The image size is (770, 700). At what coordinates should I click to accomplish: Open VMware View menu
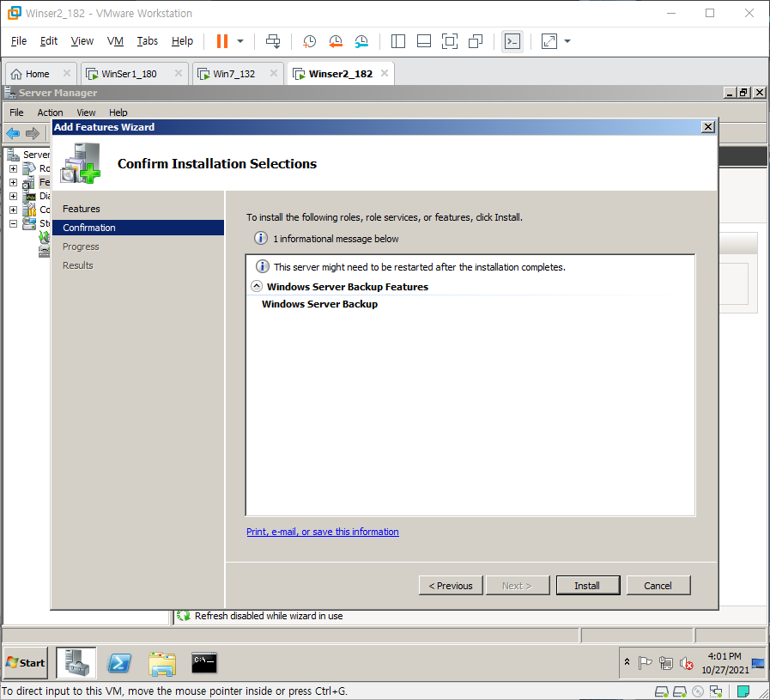[82, 40]
